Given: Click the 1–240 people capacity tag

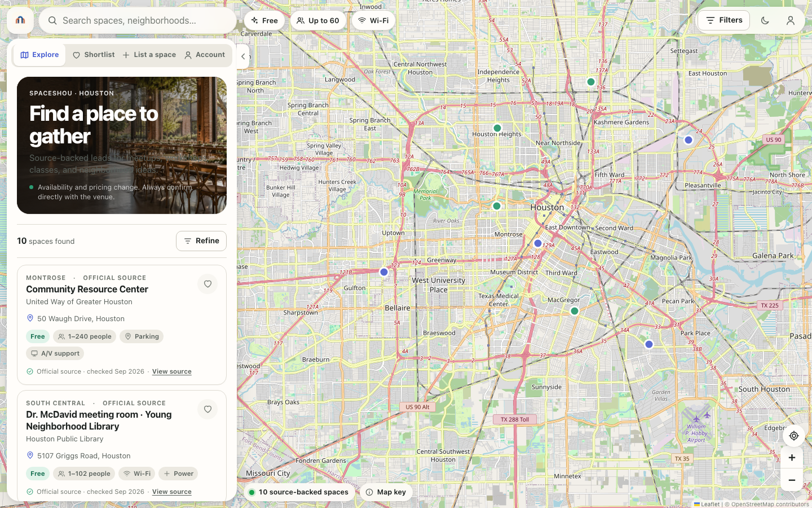Looking at the screenshot, I should (x=85, y=336).
